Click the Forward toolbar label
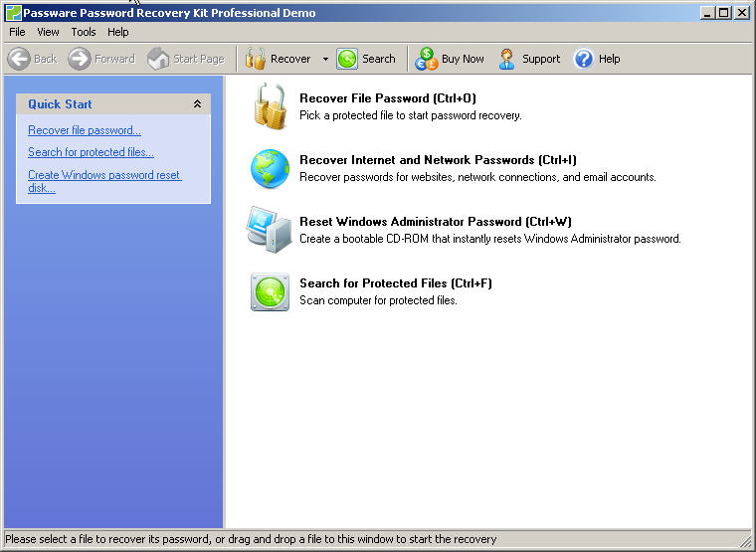 click(114, 59)
